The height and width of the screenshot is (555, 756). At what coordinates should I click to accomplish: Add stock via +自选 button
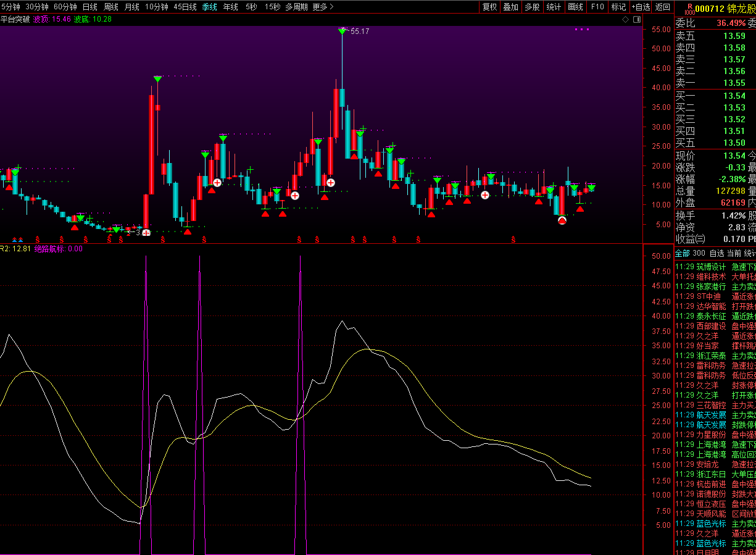click(x=641, y=7)
